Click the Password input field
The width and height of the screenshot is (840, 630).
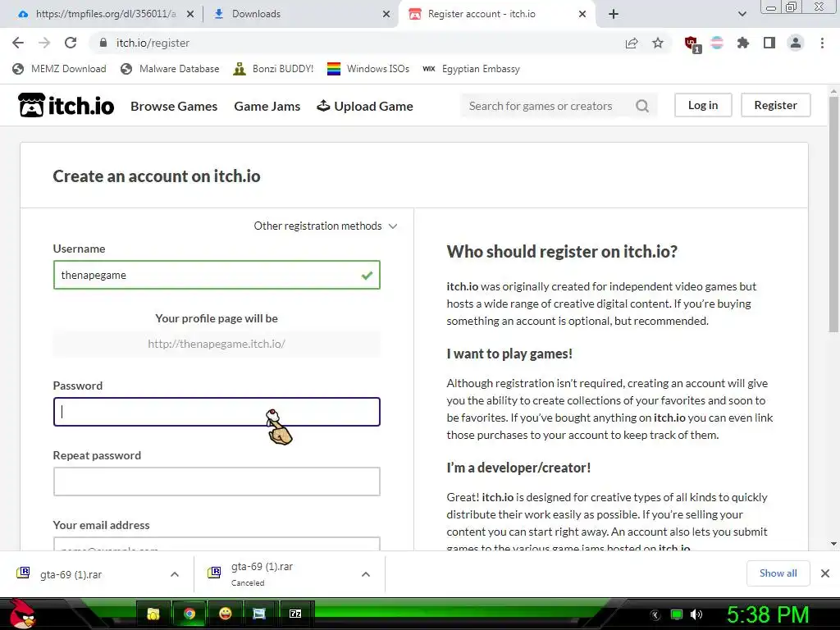[217, 412]
